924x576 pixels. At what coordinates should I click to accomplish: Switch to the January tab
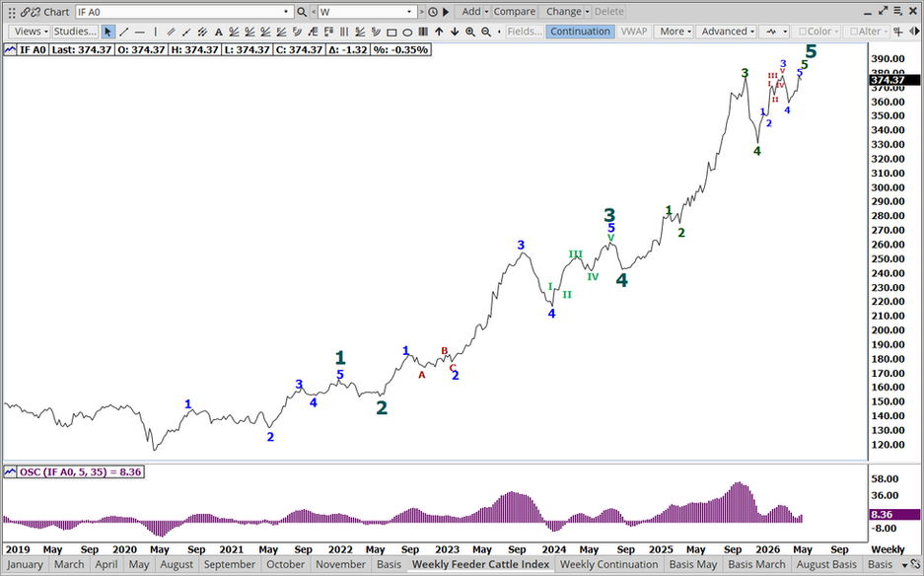[x=25, y=565]
